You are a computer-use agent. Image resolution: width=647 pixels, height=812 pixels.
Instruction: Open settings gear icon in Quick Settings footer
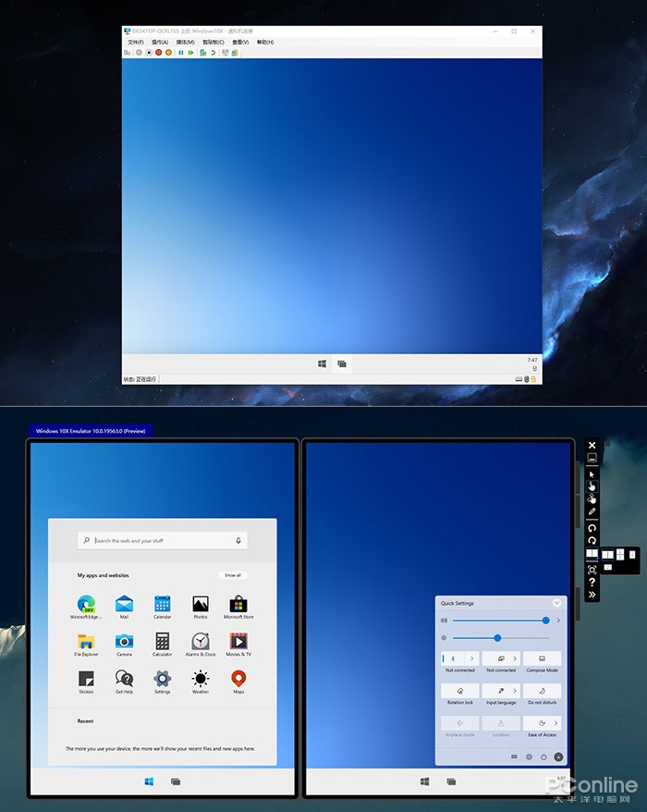529,757
